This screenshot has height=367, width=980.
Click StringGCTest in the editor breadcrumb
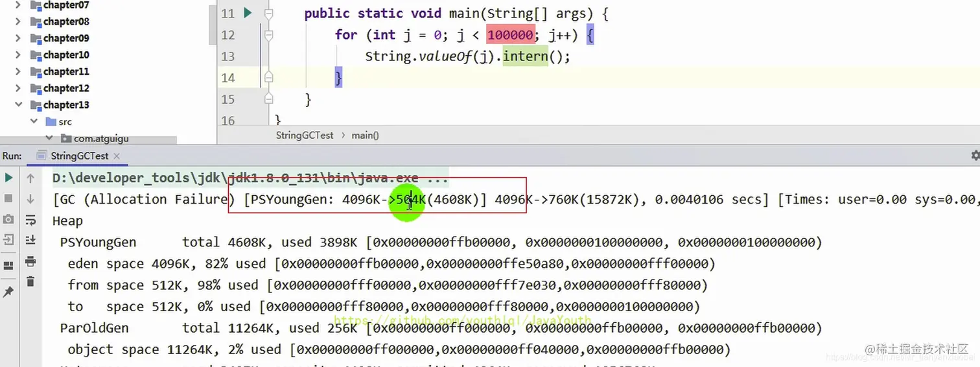(x=305, y=135)
